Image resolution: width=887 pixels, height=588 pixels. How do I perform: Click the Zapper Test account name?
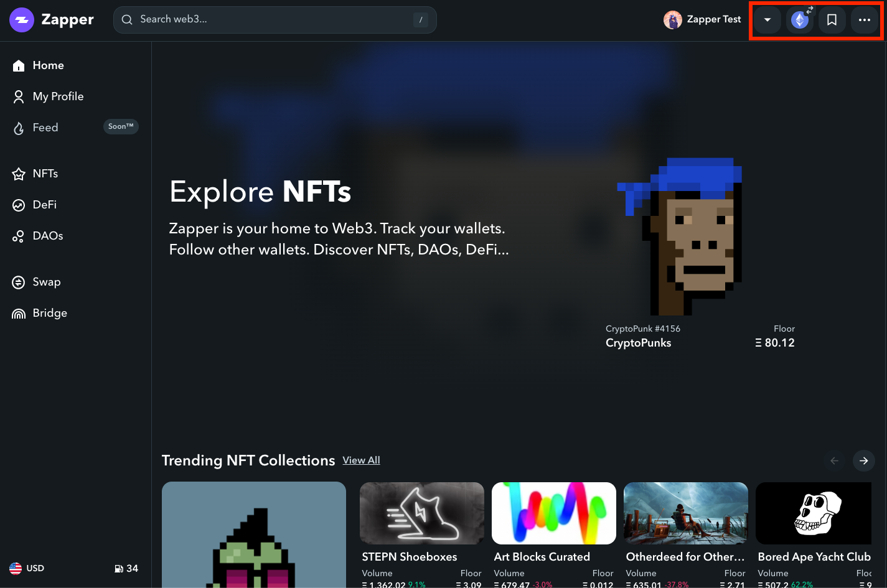[714, 19]
